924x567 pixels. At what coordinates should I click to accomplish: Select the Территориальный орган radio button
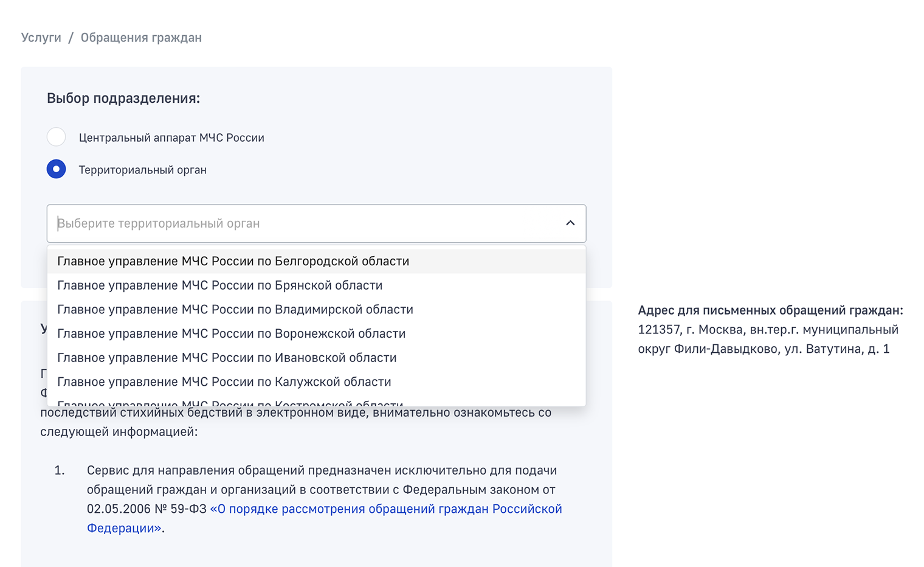pyautogui.click(x=57, y=169)
